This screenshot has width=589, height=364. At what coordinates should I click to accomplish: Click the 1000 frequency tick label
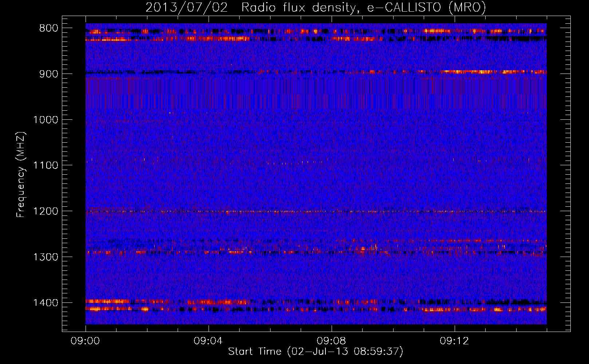pyautogui.click(x=46, y=120)
